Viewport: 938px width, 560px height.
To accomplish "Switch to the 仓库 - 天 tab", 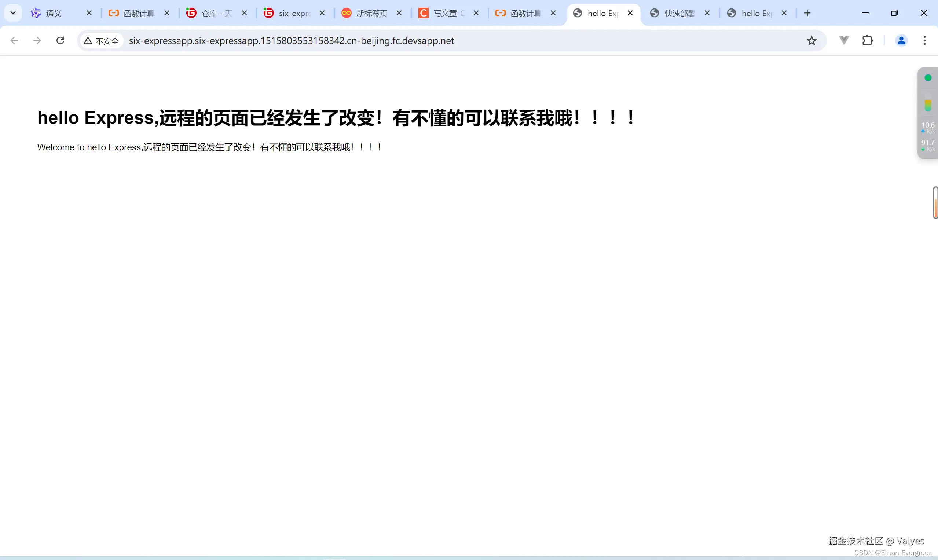I will 216,13.
